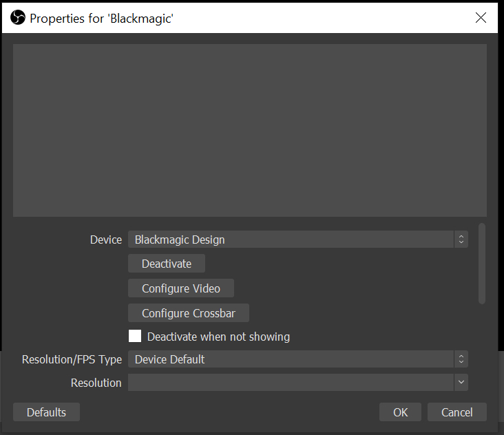Click the Resolution/FPS Type spinner arrows
The height and width of the screenshot is (435, 504).
point(461,359)
